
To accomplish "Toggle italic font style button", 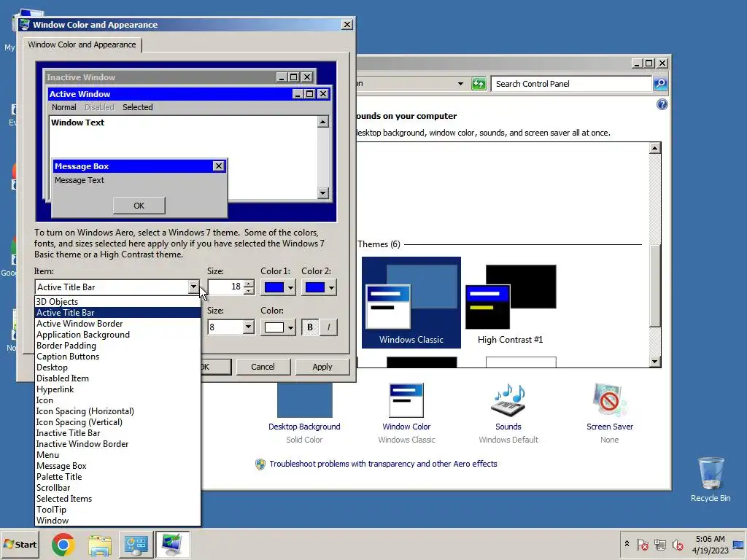I will tap(328, 327).
